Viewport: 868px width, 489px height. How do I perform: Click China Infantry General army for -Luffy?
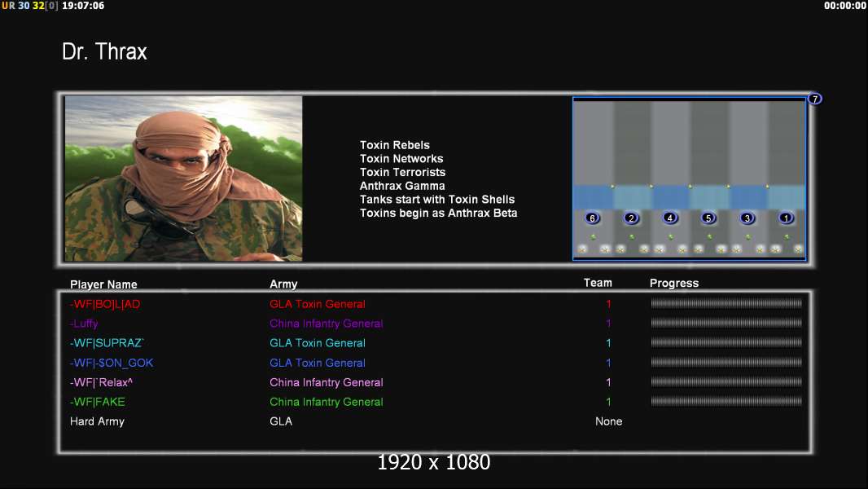[327, 324]
